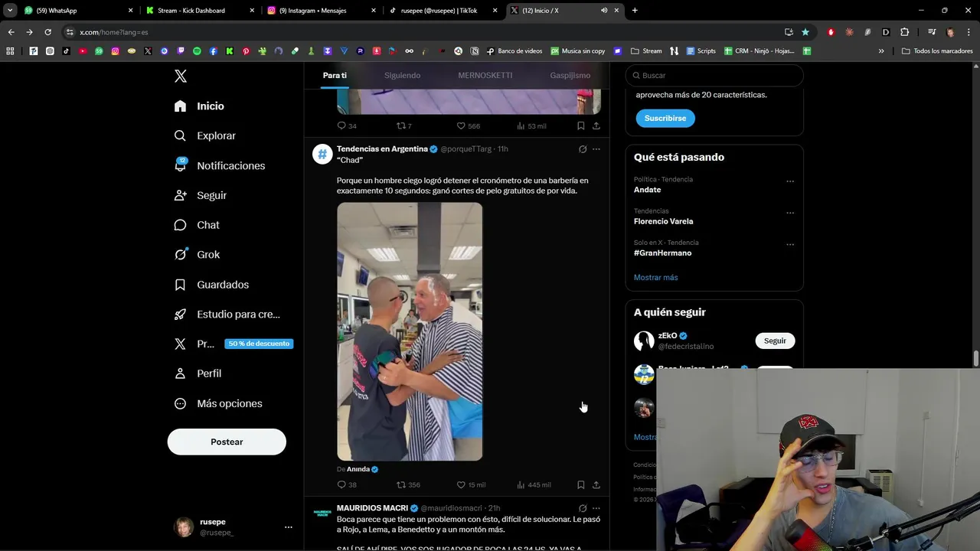The width and height of the screenshot is (980, 551).
Task: Click the X logo in the sidebar
Action: click(x=181, y=76)
